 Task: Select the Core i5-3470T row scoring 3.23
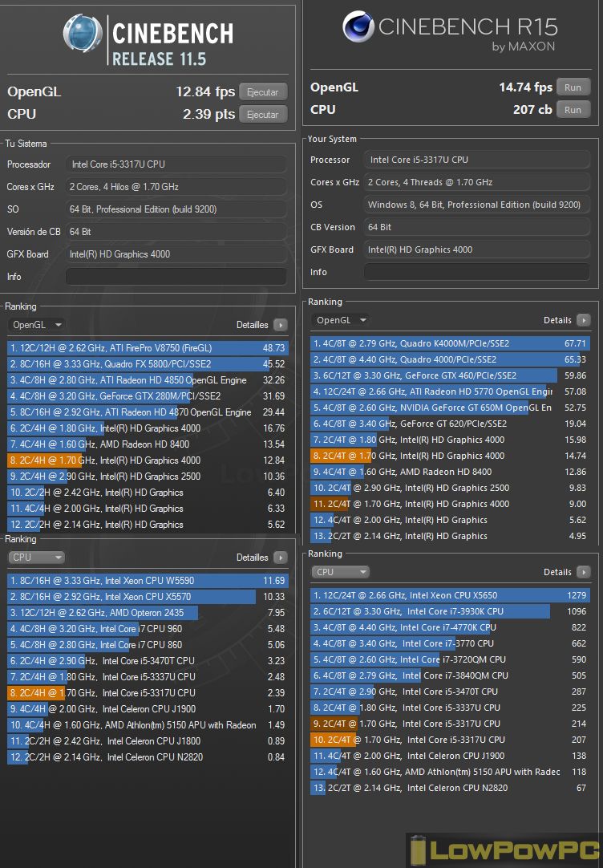click(148, 661)
